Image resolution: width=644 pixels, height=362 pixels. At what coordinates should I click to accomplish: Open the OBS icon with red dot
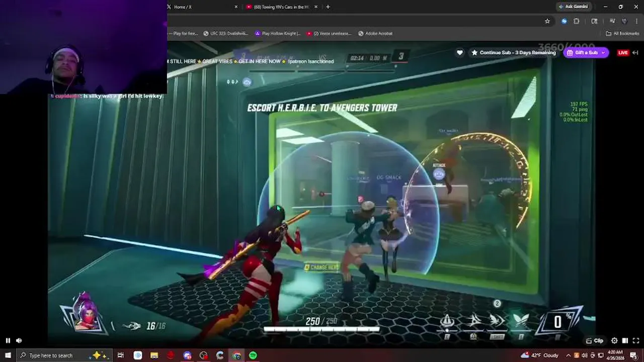click(x=203, y=355)
